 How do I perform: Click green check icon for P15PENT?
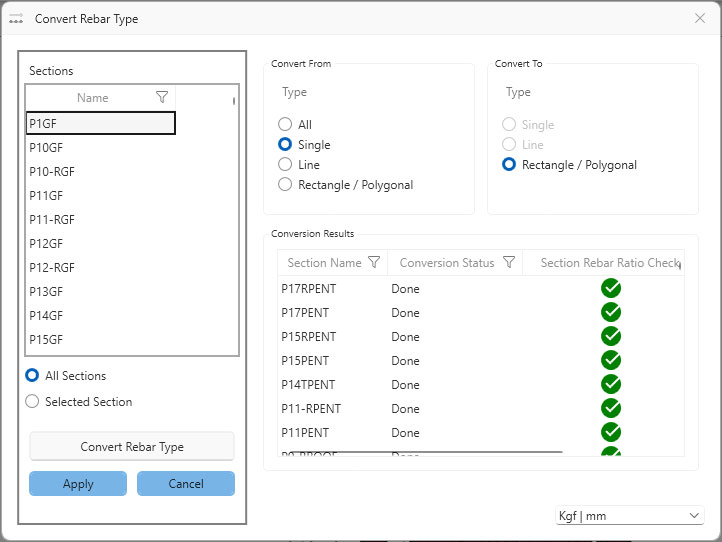[611, 360]
